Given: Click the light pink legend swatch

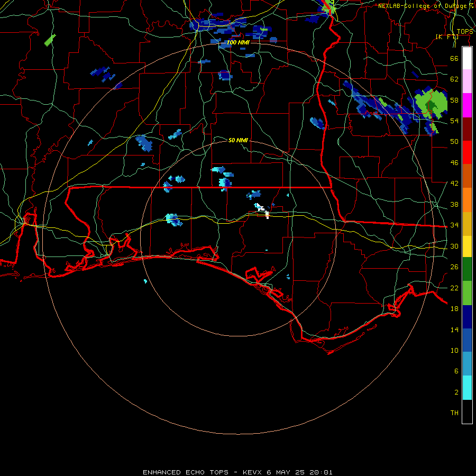Looking at the screenshot, I should coord(467,81).
